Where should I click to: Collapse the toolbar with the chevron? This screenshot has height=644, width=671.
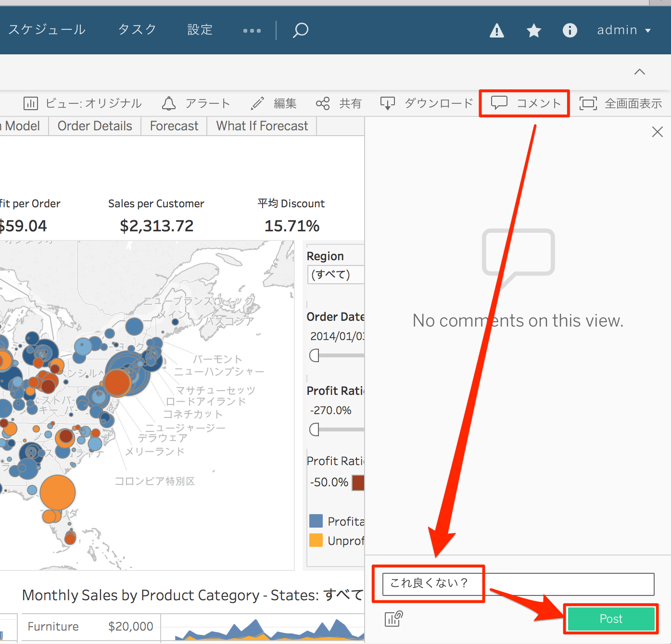tap(639, 72)
